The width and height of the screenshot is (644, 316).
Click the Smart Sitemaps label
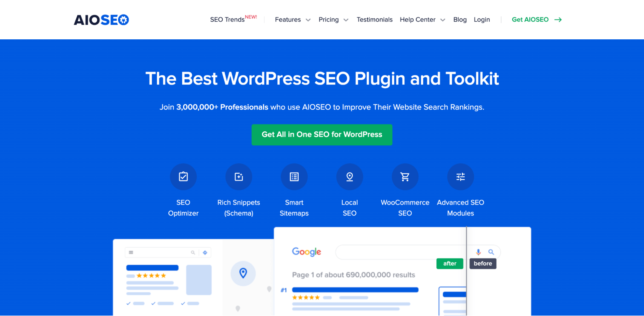(294, 208)
